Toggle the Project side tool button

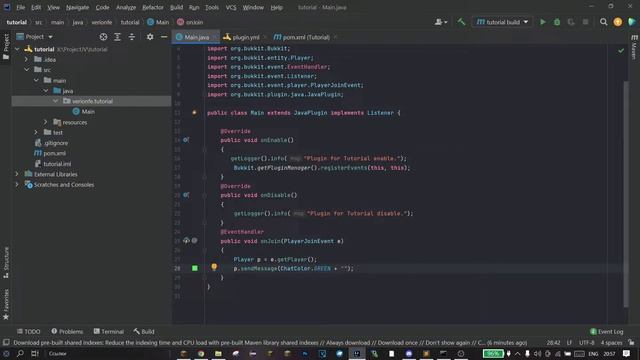pyautogui.click(x=6, y=47)
